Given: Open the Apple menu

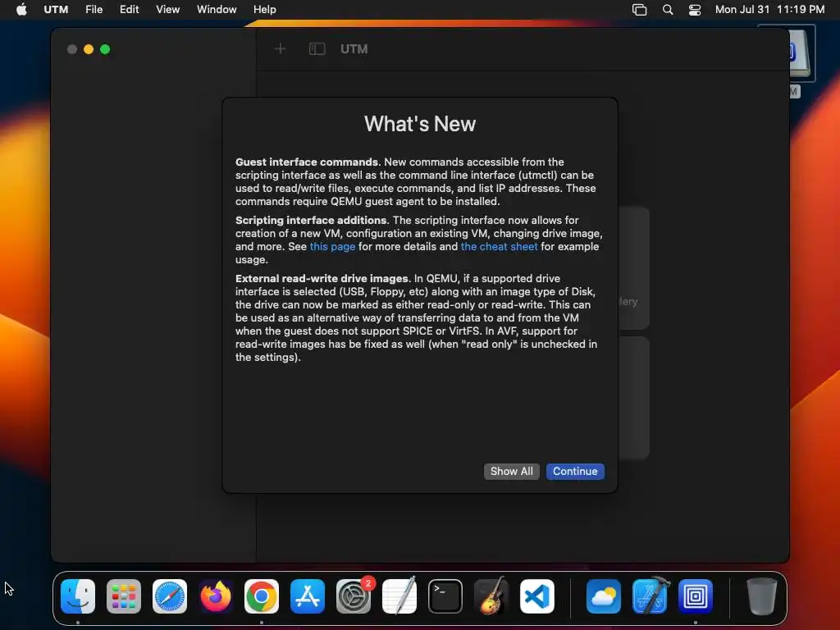Looking at the screenshot, I should [x=21, y=10].
